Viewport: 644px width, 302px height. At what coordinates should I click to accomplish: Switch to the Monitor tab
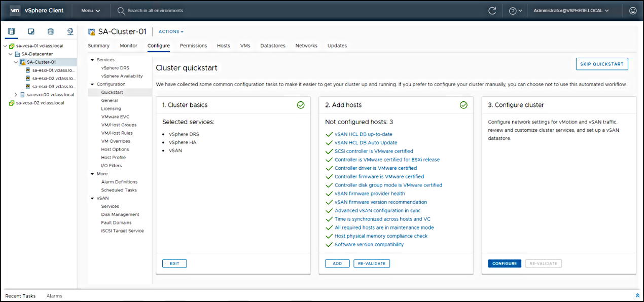coord(128,46)
